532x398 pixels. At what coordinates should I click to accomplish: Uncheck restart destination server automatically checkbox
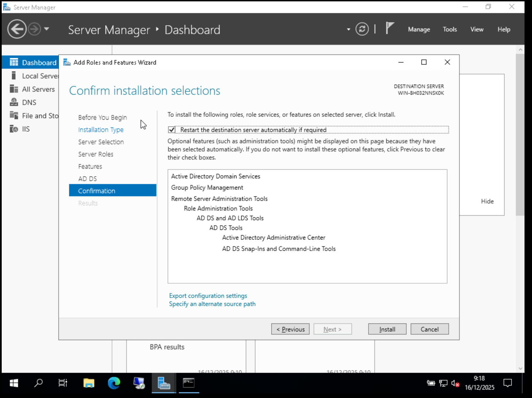coord(172,130)
